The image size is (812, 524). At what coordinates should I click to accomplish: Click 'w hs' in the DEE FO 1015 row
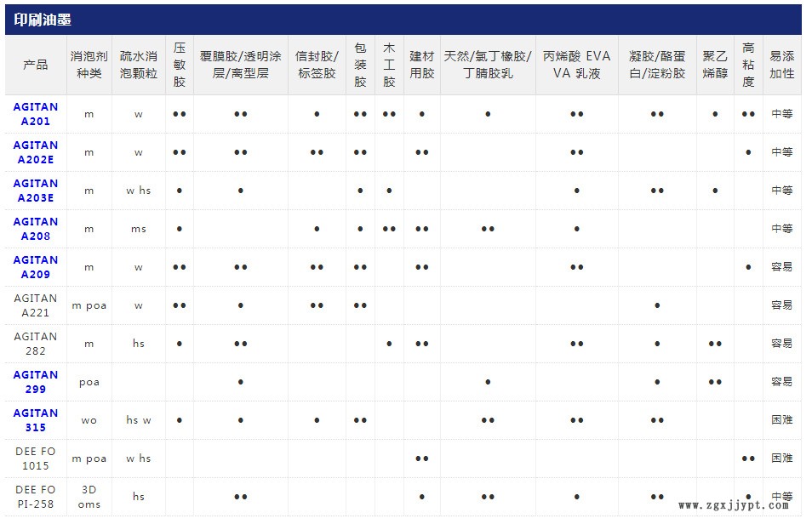138,458
